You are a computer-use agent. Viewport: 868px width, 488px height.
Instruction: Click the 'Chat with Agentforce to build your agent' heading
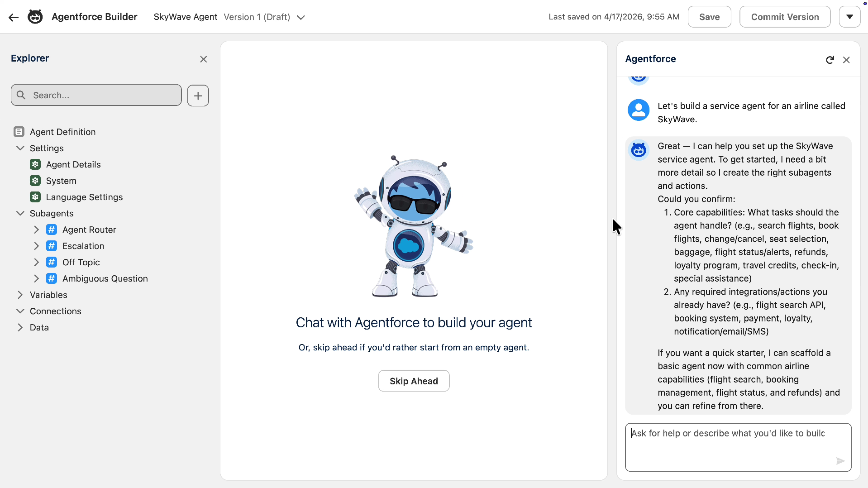(414, 322)
